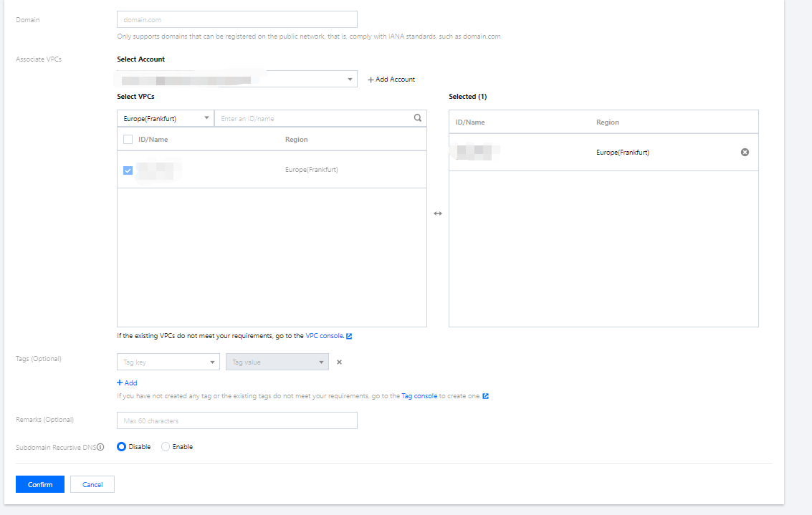Toggle the select-all ID/Name checkbox

(x=128, y=139)
